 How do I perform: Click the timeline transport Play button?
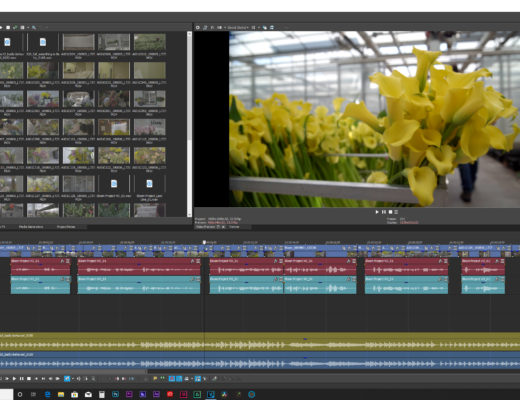point(14,379)
